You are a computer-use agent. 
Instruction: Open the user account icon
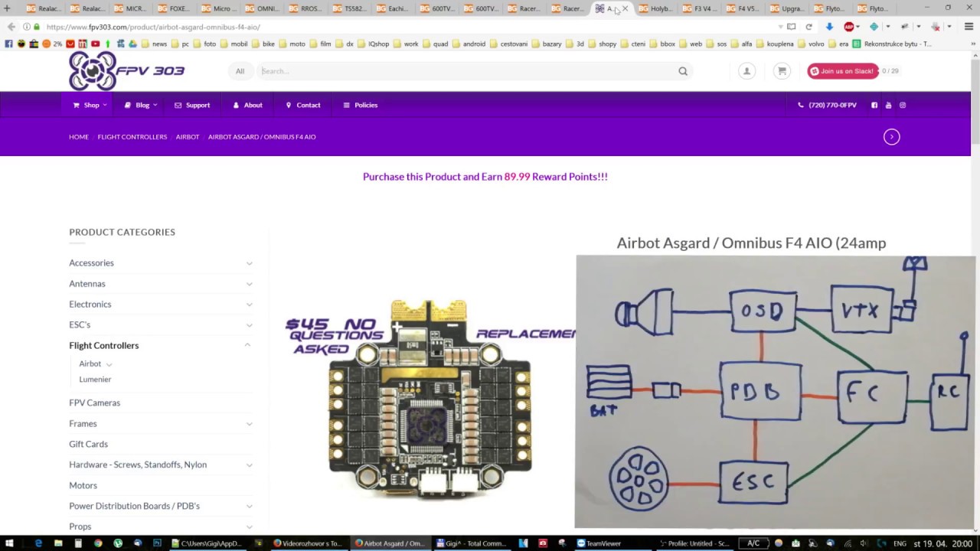click(746, 71)
